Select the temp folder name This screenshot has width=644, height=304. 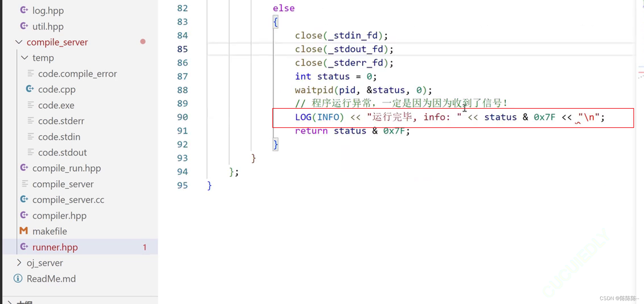[x=43, y=58]
